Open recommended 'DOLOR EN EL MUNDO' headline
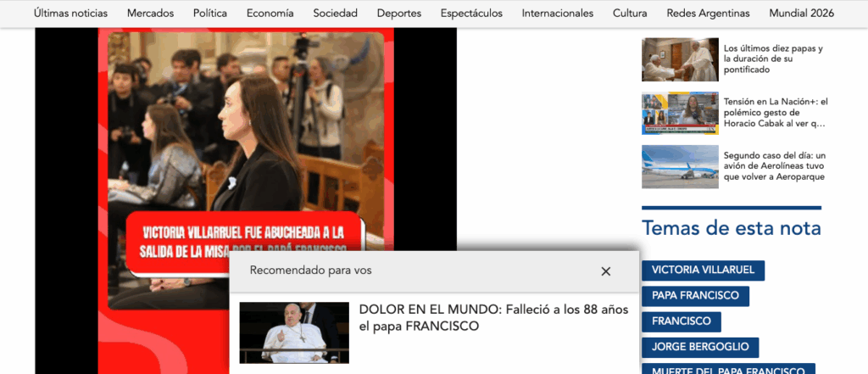This screenshot has height=374, width=868. point(494,318)
